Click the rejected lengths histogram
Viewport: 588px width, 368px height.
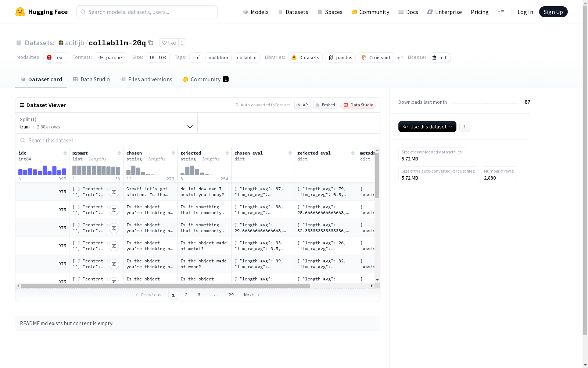click(x=204, y=170)
